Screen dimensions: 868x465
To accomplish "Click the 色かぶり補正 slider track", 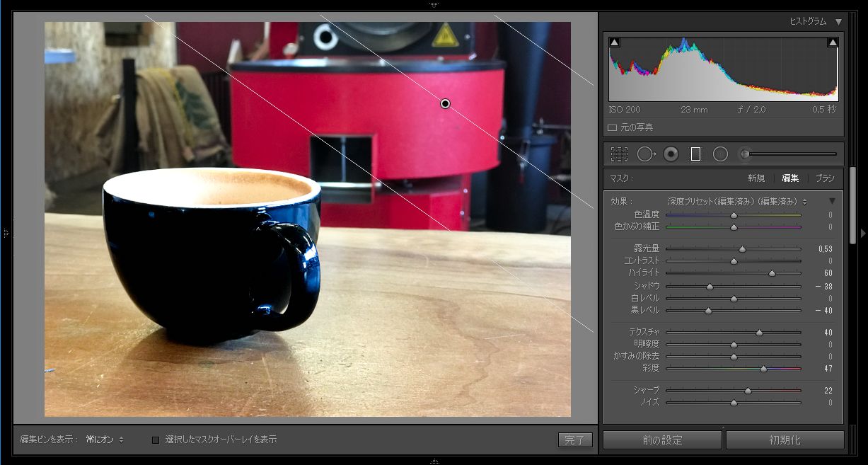I will tap(734, 227).
